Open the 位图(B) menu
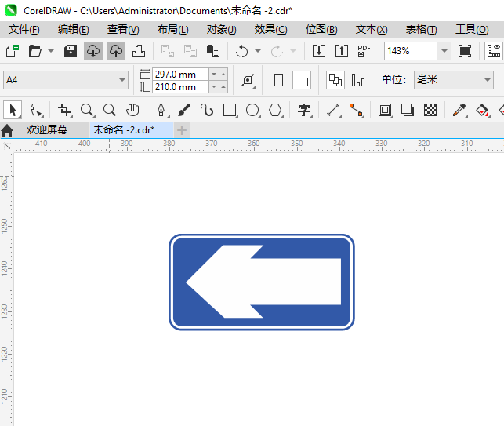The width and height of the screenshot is (504, 426). 321,30
